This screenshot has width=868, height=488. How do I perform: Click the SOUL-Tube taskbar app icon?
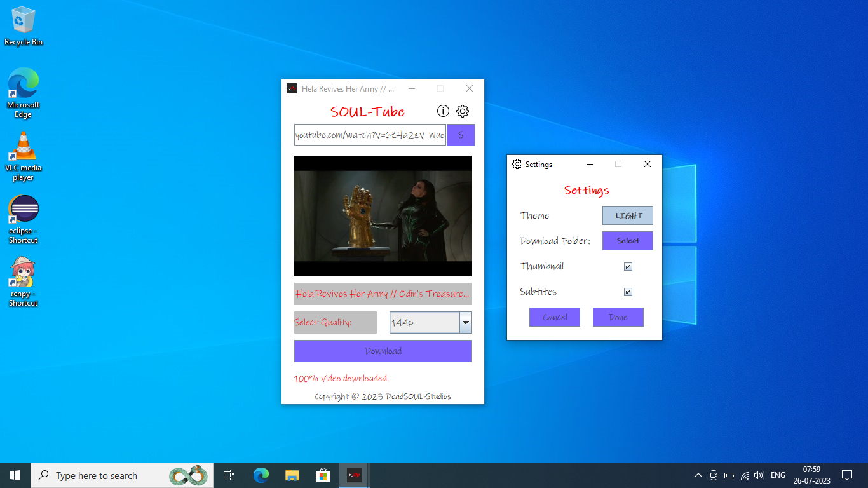(x=354, y=475)
